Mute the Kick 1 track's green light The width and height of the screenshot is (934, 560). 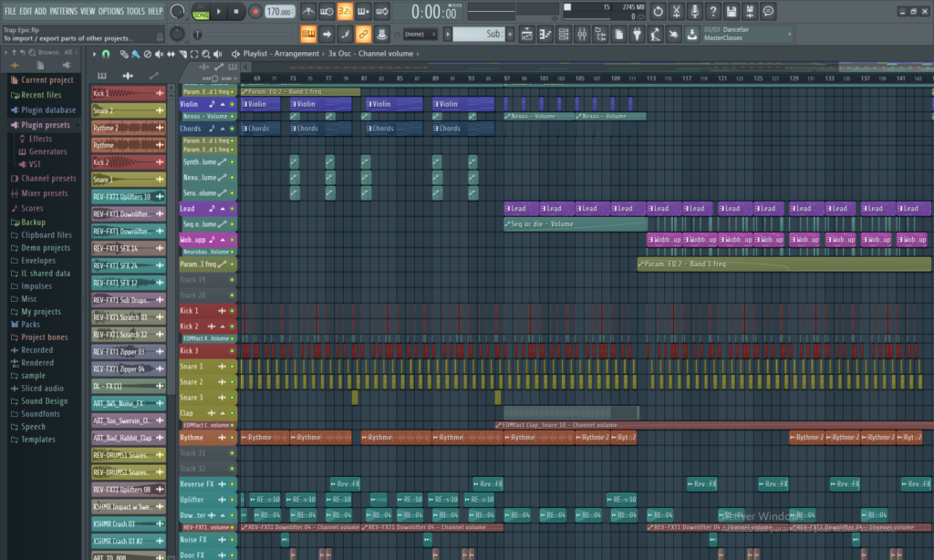(233, 311)
